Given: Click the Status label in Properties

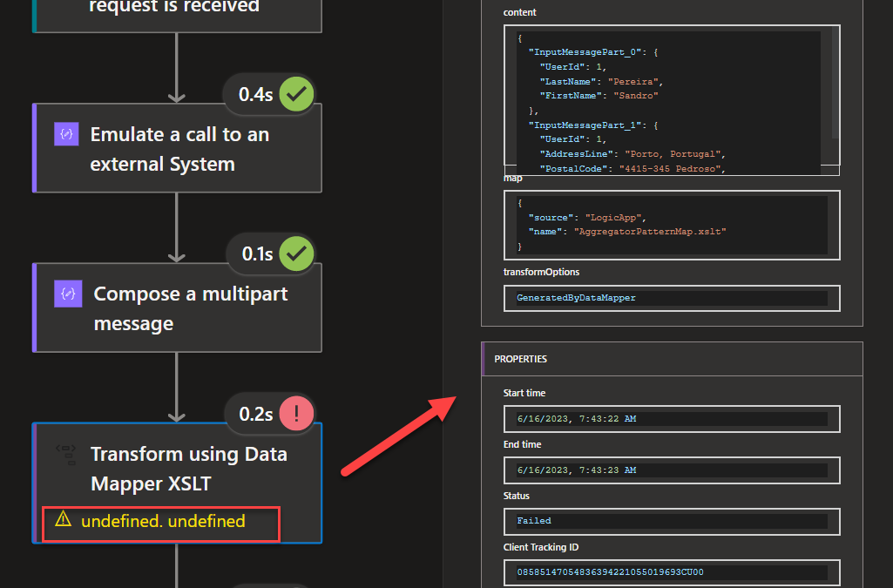Looking at the screenshot, I should pos(516,496).
